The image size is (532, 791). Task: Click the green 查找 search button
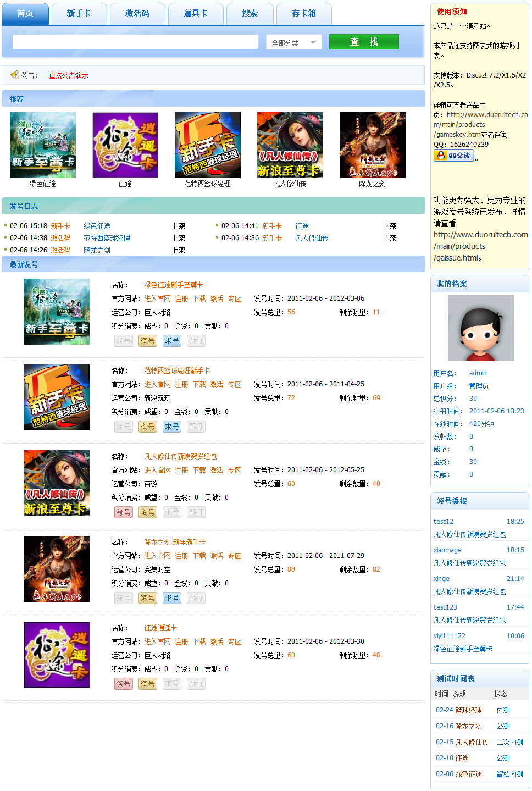[x=364, y=42]
